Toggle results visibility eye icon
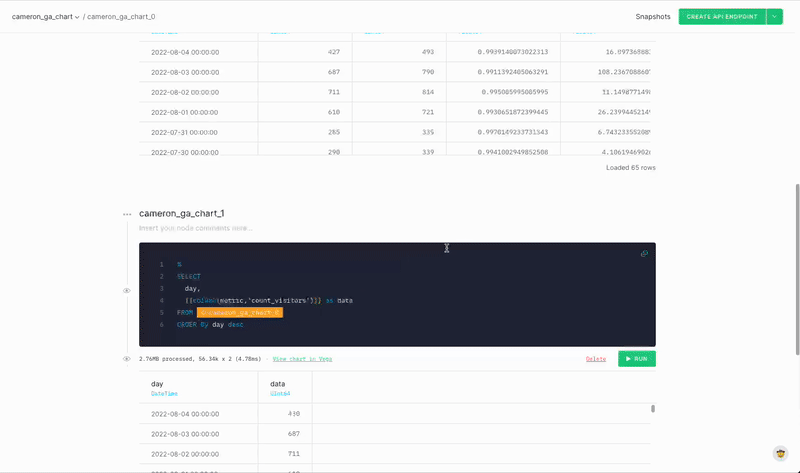800x473 pixels. click(x=127, y=358)
